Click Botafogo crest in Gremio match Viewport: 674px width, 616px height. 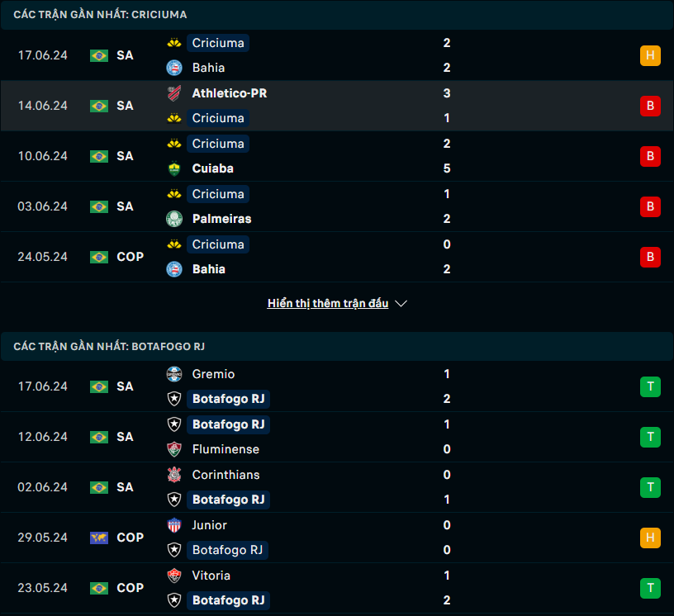[174, 399]
